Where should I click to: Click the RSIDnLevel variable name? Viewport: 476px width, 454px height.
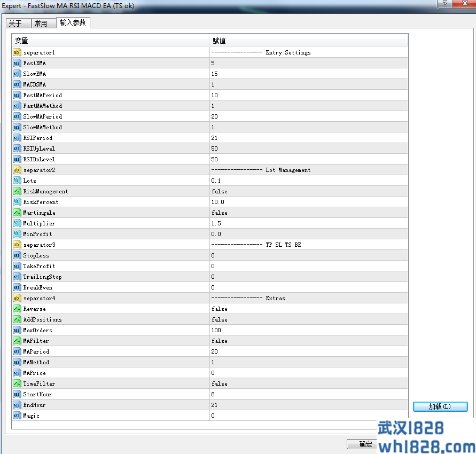(39, 159)
